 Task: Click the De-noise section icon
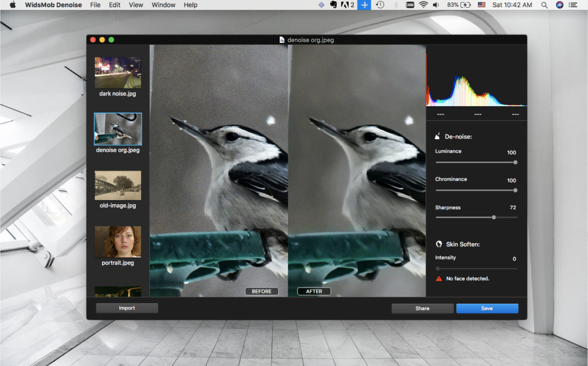tap(437, 136)
